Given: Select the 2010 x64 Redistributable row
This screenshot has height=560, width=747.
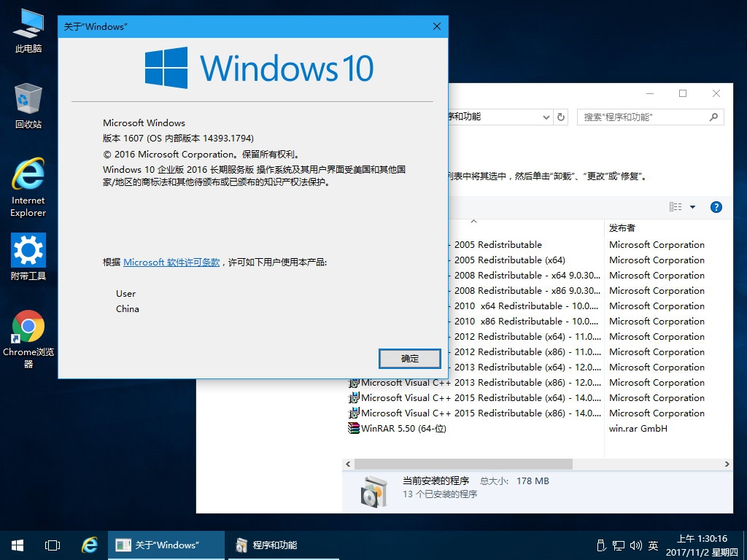Looking at the screenshot, I should pyautogui.click(x=525, y=306).
